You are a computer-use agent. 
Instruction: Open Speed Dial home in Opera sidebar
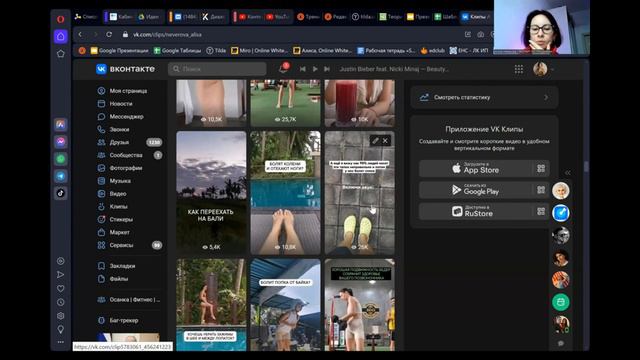pyautogui.click(x=60, y=36)
